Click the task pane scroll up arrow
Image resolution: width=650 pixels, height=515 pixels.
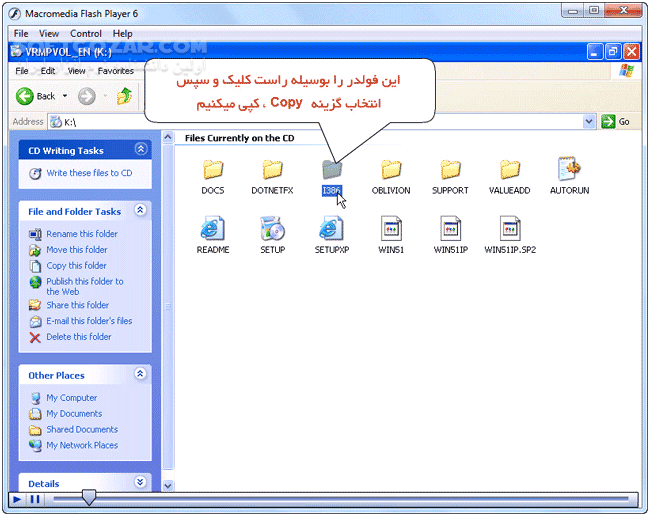[168, 137]
